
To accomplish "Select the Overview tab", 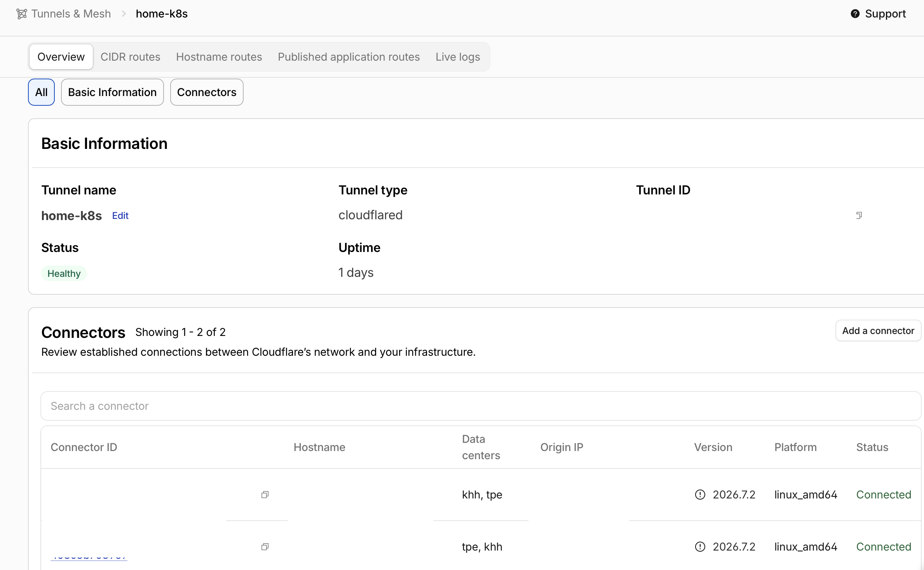I will pyautogui.click(x=61, y=57).
